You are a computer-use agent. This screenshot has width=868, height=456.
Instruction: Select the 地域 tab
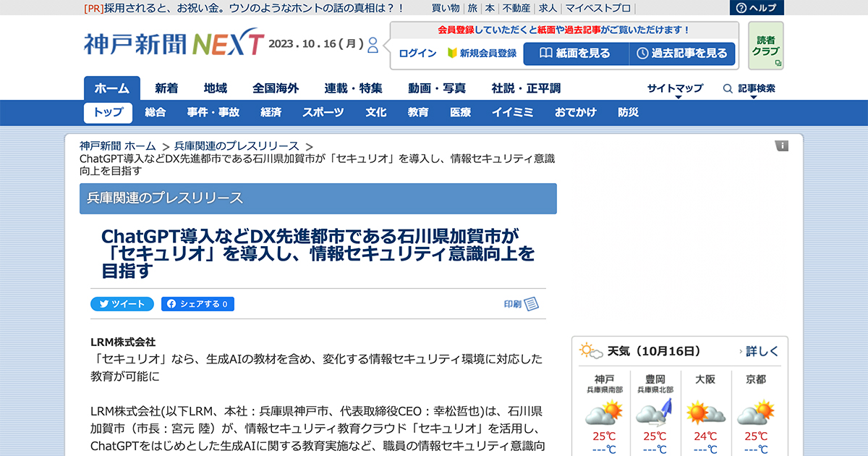[x=216, y=88]
